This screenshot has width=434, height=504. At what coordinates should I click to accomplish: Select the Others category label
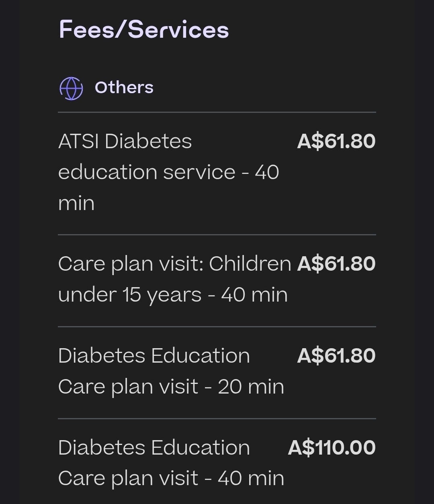pos(124,88)
